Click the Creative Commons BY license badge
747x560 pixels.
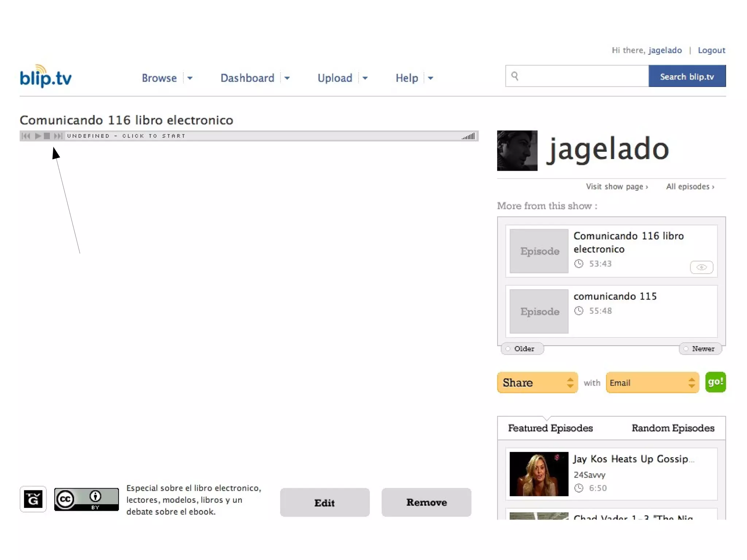86,499
